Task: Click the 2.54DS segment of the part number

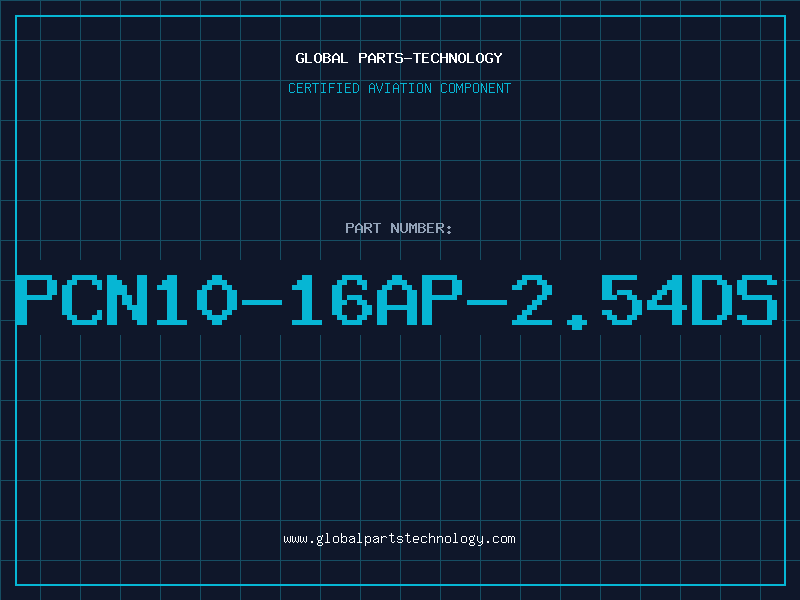Action: coord(645,301)
